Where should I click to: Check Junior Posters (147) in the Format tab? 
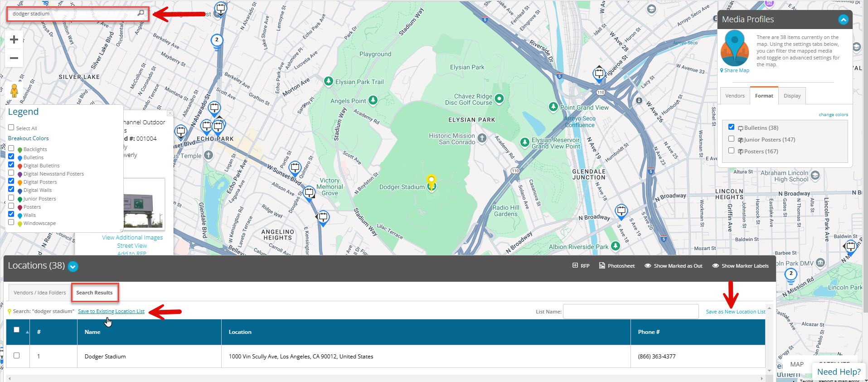coord(731,139)
